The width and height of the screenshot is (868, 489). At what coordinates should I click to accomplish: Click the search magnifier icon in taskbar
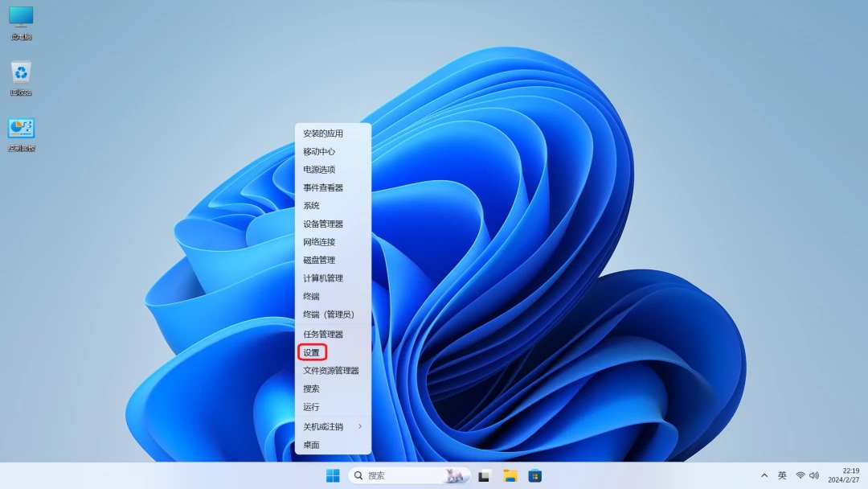coord(358,475)
